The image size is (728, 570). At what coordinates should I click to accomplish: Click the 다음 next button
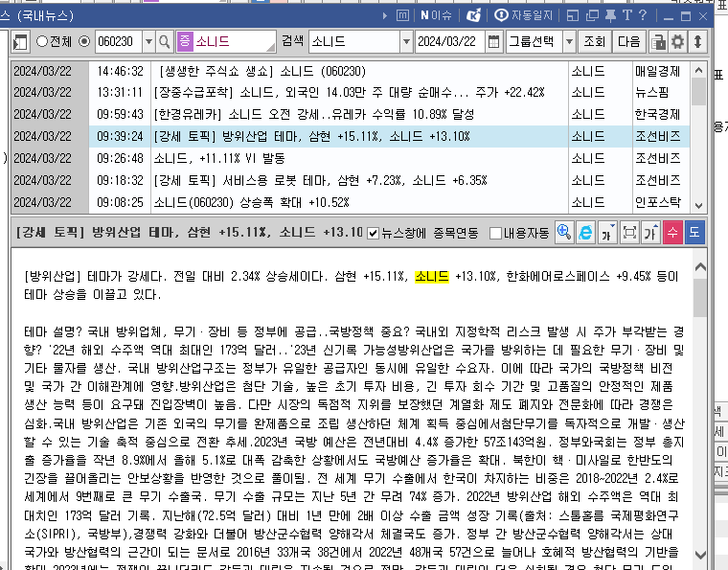click(629, 42)
